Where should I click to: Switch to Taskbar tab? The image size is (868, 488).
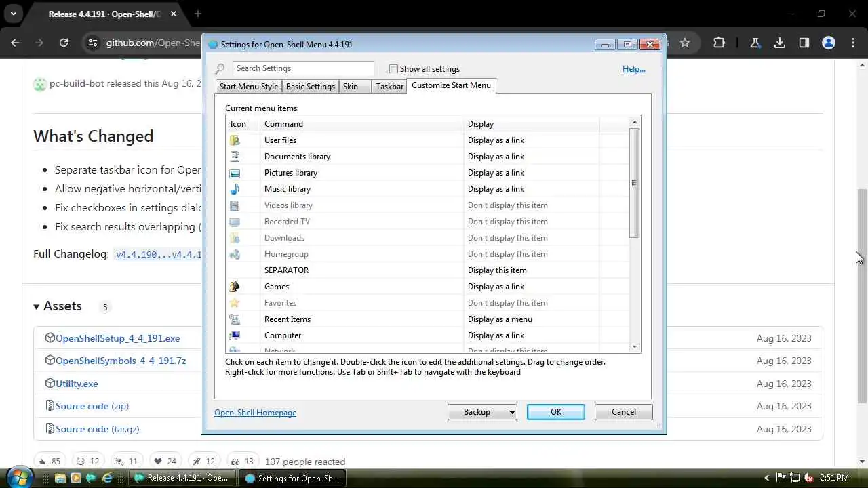389,87
